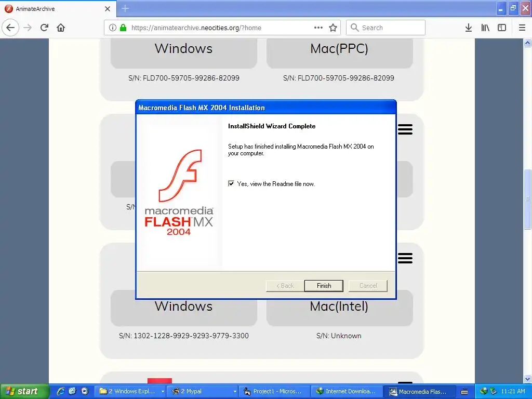Viewport: 532px width, 399px height.
Task: Launch Internet Explorer from quick launch
Action: (61, 391)
